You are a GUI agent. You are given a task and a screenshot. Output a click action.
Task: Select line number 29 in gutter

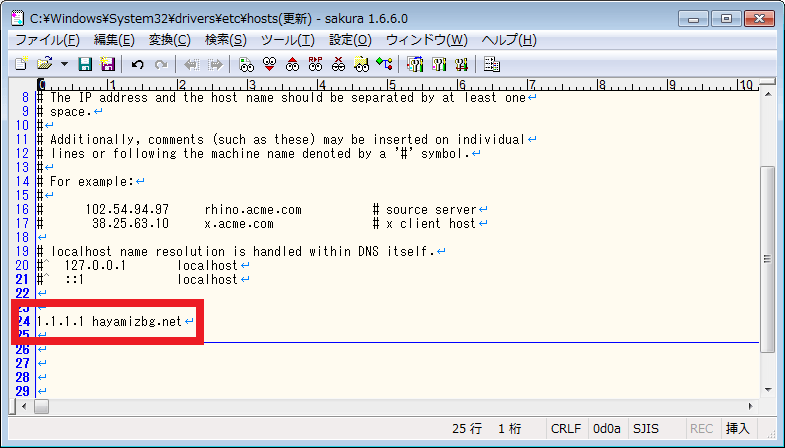pyautogui.click(x=23, y=391)
